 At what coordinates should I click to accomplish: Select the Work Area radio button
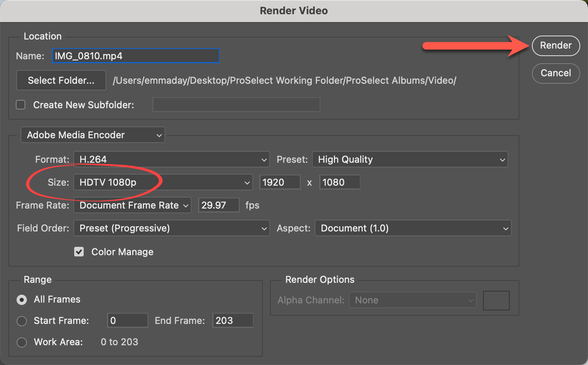tap(22, 342)
